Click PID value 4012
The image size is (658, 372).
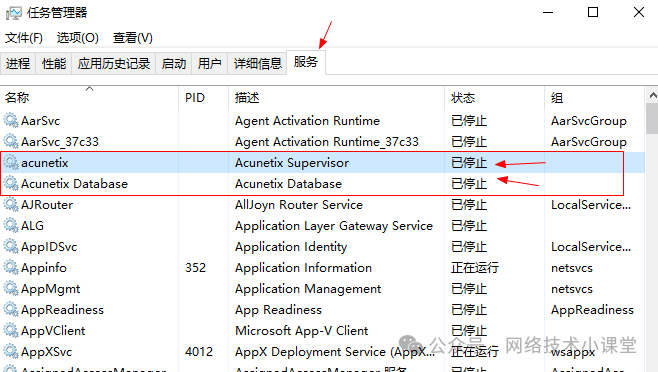[x=199, y=352]
